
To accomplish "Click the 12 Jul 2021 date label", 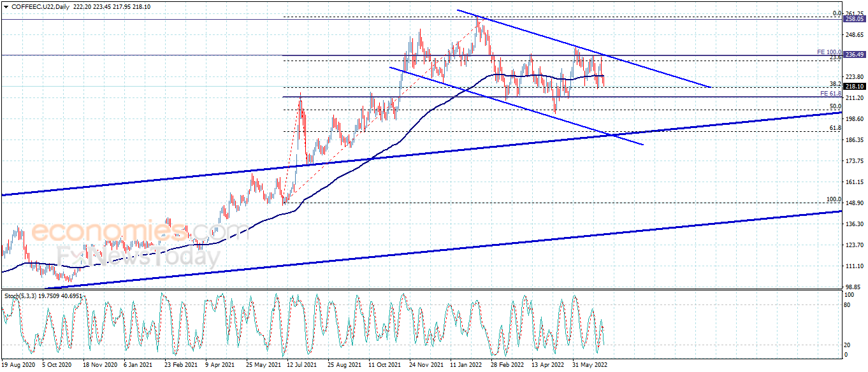I will point(301,366).
